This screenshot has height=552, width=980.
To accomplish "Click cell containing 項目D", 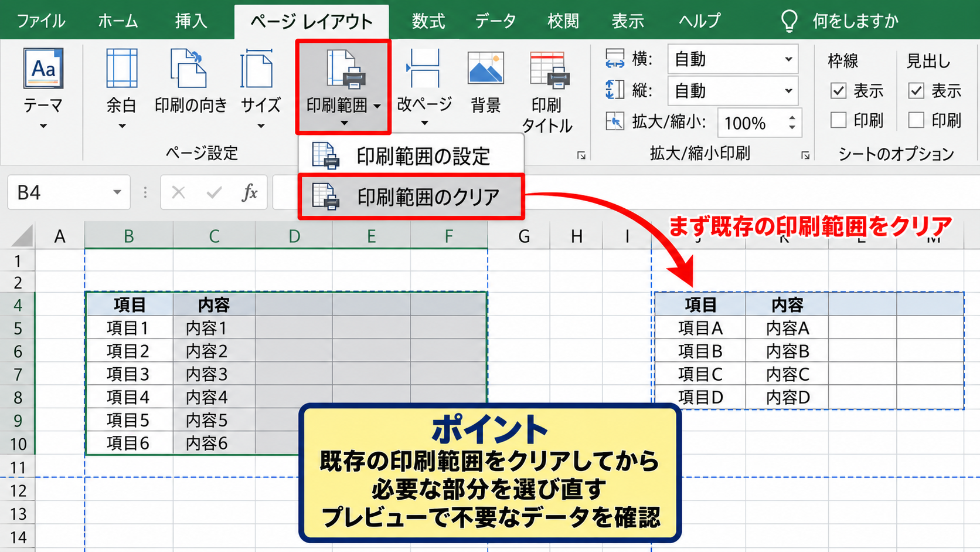I will tap(700, 398).
